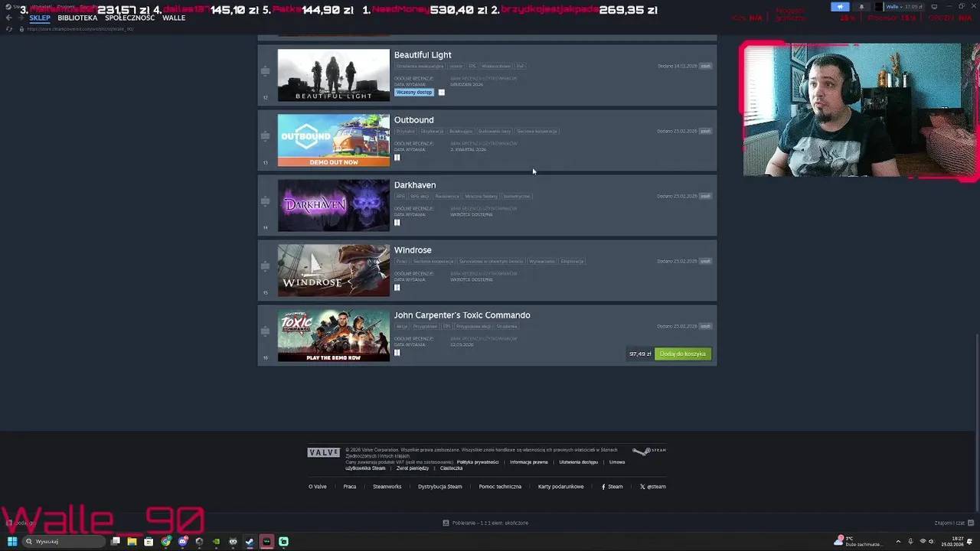Remove Toxic Commando from wishlist
The image size is (980, 551).
point(705,326)
